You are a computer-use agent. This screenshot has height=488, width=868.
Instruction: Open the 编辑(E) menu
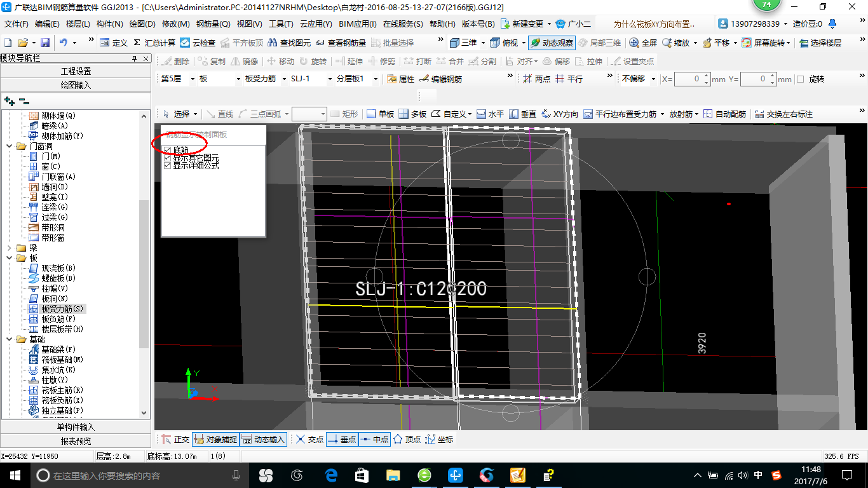(x=47, y=24)
